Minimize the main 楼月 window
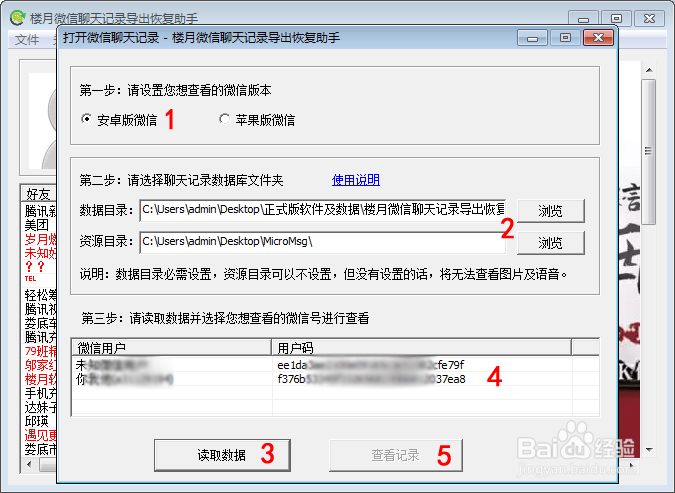This screenshot has height=493, width=675. [x=583, y=19]
